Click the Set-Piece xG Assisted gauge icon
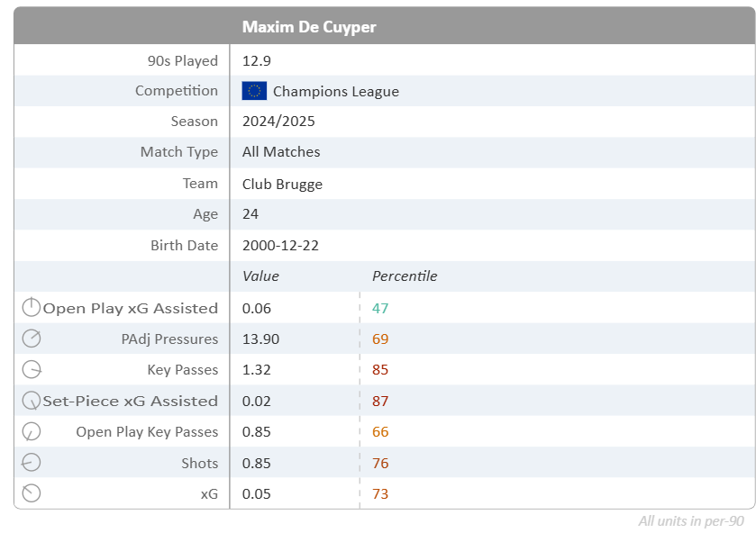Image resolution: width=756 pixels, height=533 pixels. pyautogui.click(x=31, y=401)
